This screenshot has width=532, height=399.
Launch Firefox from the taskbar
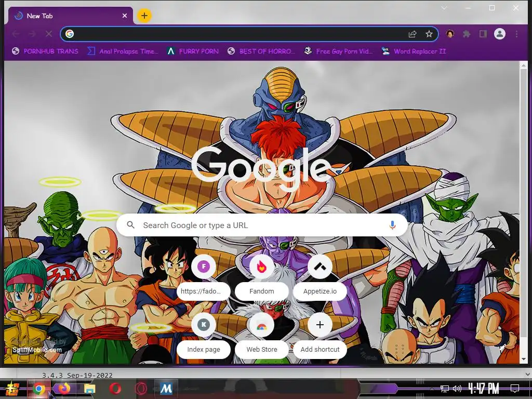tap(64, 388)
